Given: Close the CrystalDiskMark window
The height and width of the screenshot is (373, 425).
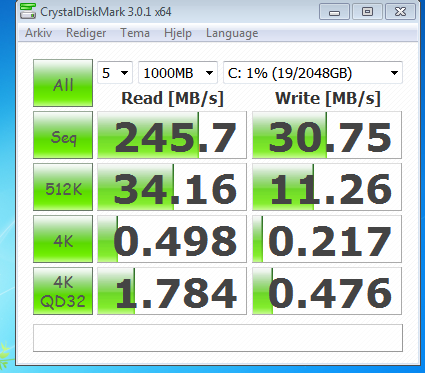Looking at the screenshot, I should pyautogui.click(x=400, y=12).
